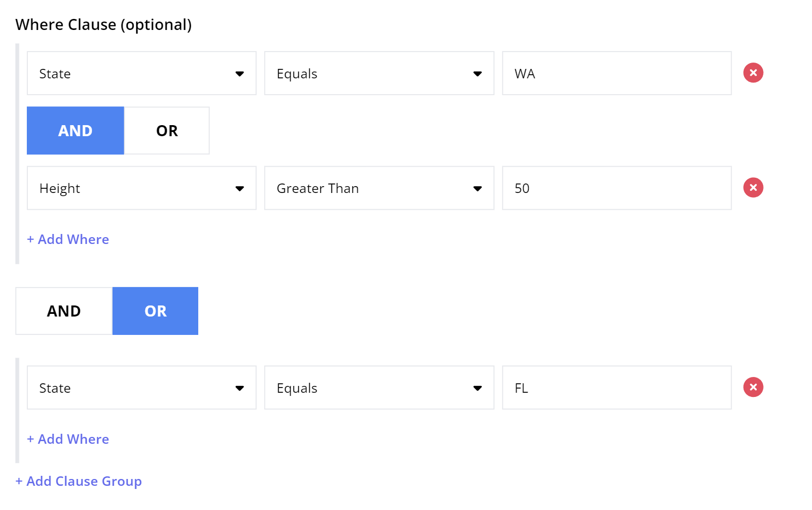812x510 pixels.
Task: Delete the Height Greater Than 50 condition
Action: [753, 187]
